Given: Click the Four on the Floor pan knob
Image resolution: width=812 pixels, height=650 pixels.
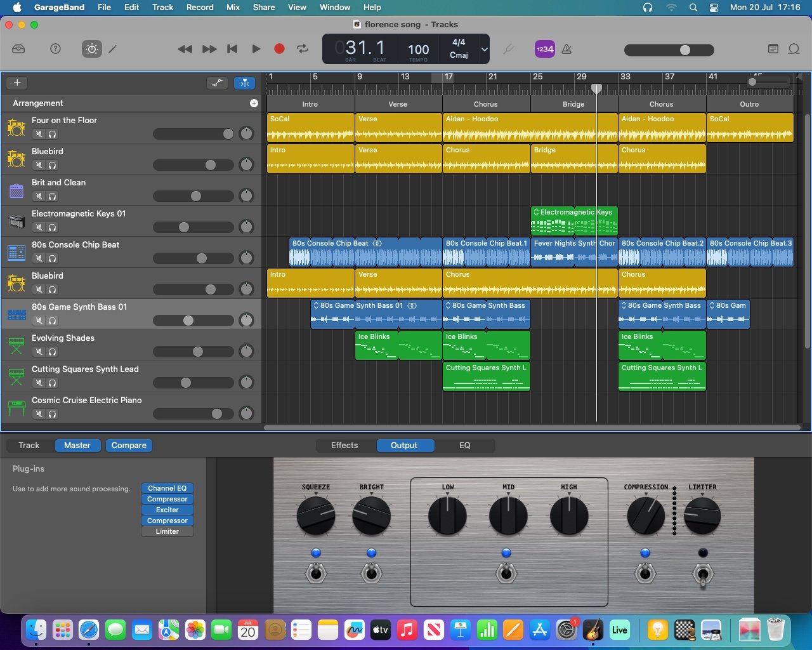Looking at the screenshot, I should (246, 133).
